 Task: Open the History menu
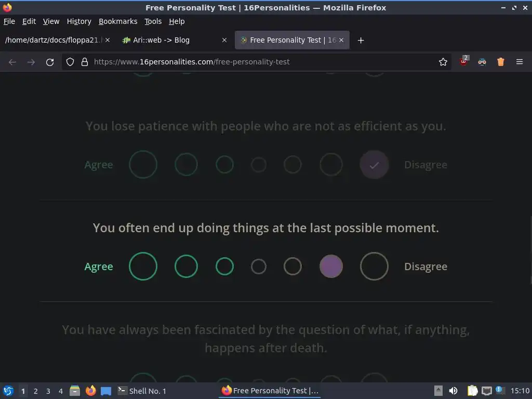79,21
